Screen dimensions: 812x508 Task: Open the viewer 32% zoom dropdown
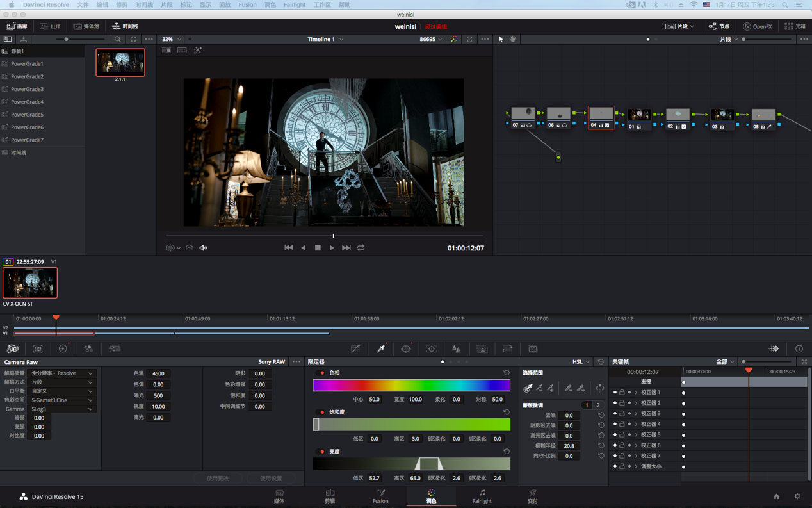(172, 39)
